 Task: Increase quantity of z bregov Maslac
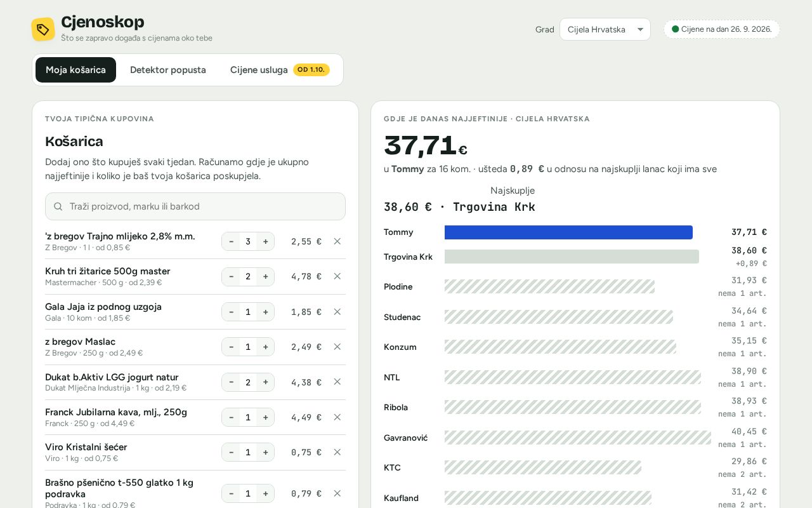[x=265, y=347]
